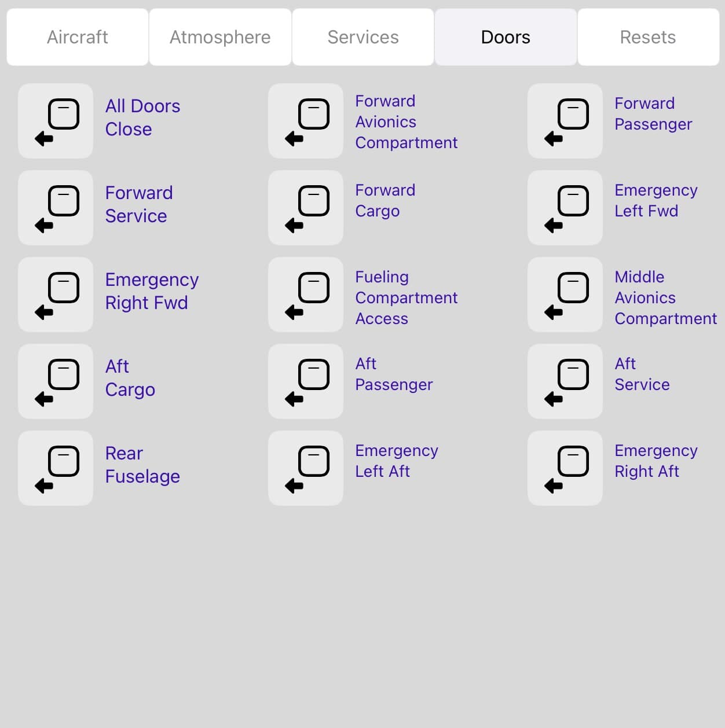The image size is (725, 728).
Task: Toggle the Emergency Right Fwd door icon
Action: [56, 295]
